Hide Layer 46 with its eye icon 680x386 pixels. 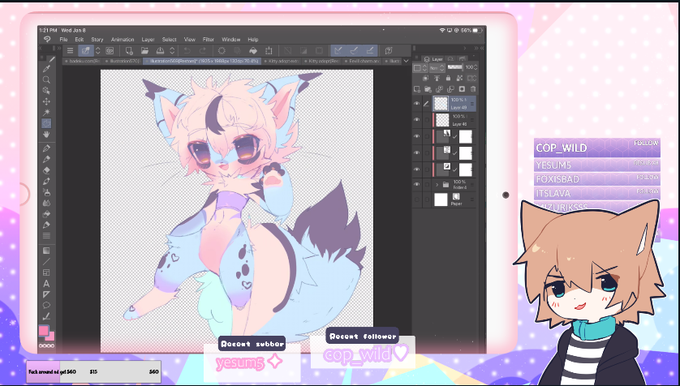point(417,120)
